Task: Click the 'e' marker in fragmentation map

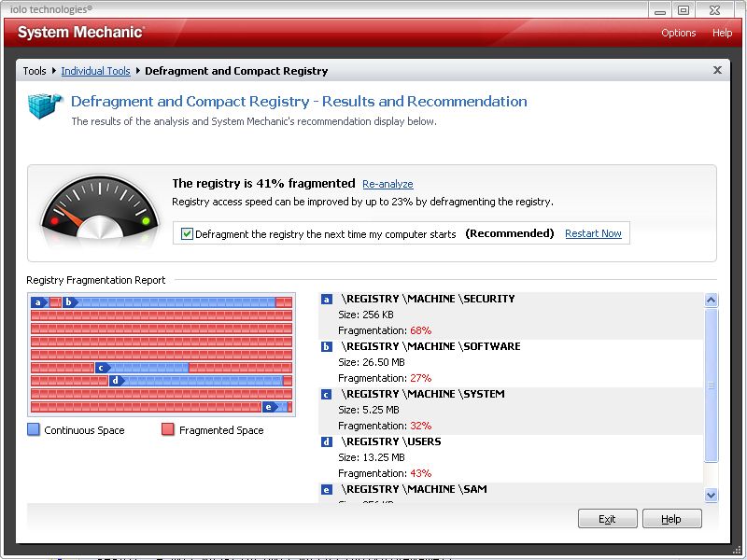Action: [270, 407]
